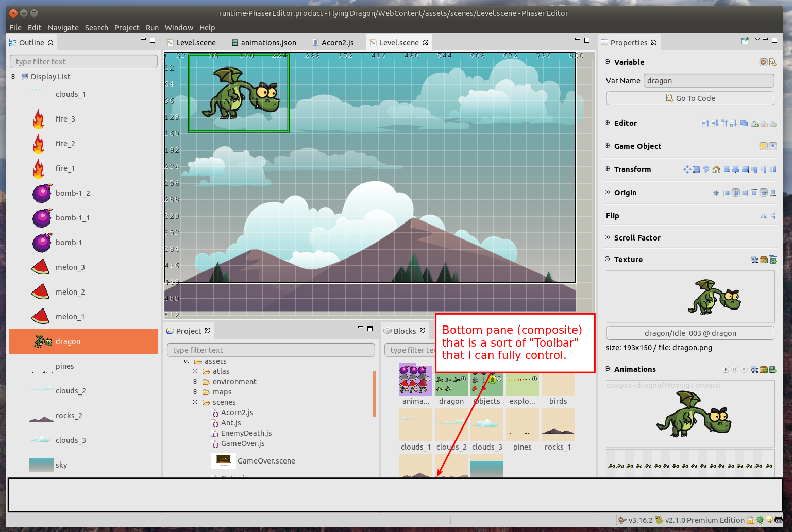Click the lightning bolt icon in Game Object row
The image size is (792, 532).
763,146
